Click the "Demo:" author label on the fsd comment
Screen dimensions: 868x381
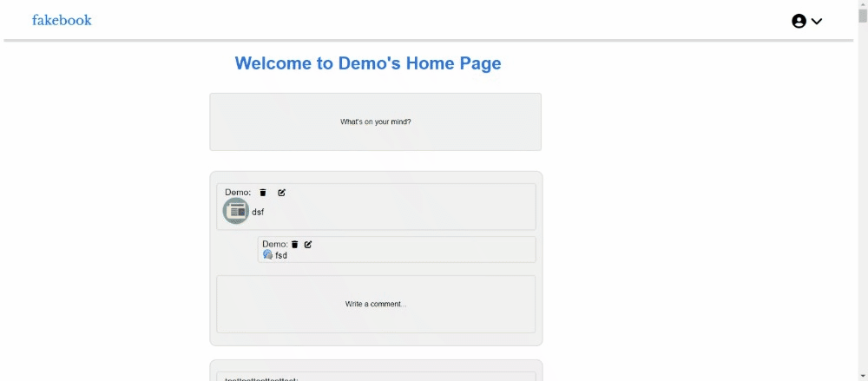pyautogui.click(x=275, y=244)
